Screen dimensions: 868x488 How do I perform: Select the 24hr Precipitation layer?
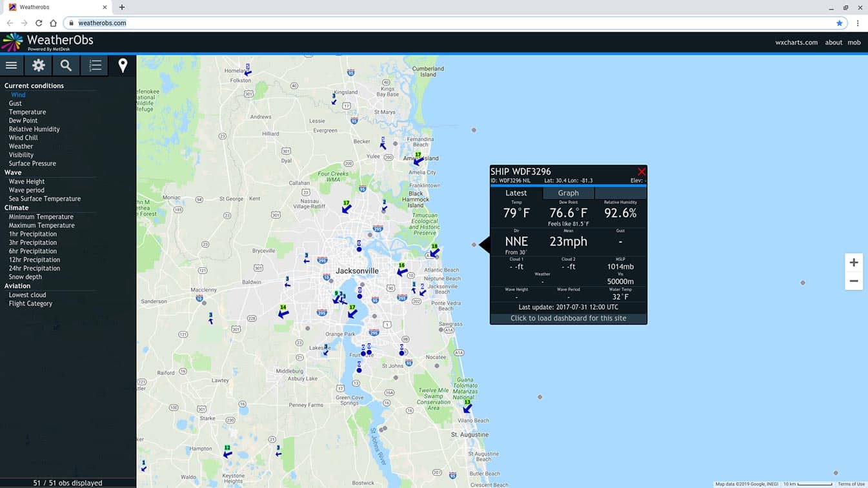[x=34, y=269]
